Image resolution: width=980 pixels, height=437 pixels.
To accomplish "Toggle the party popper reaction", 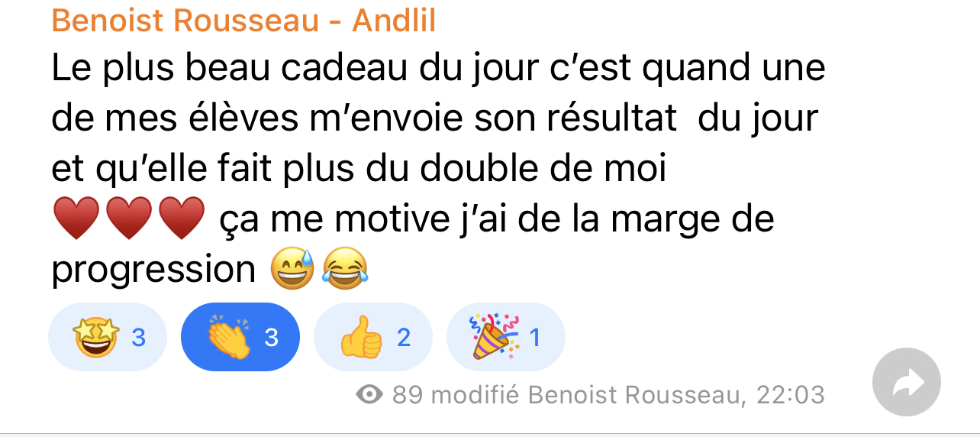I will [x=506, y=337].
